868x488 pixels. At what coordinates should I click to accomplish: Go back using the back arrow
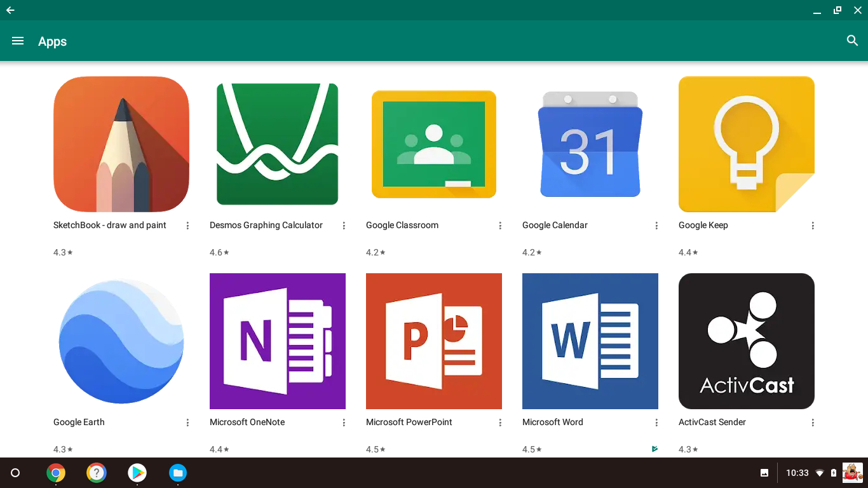click(10, 10)
